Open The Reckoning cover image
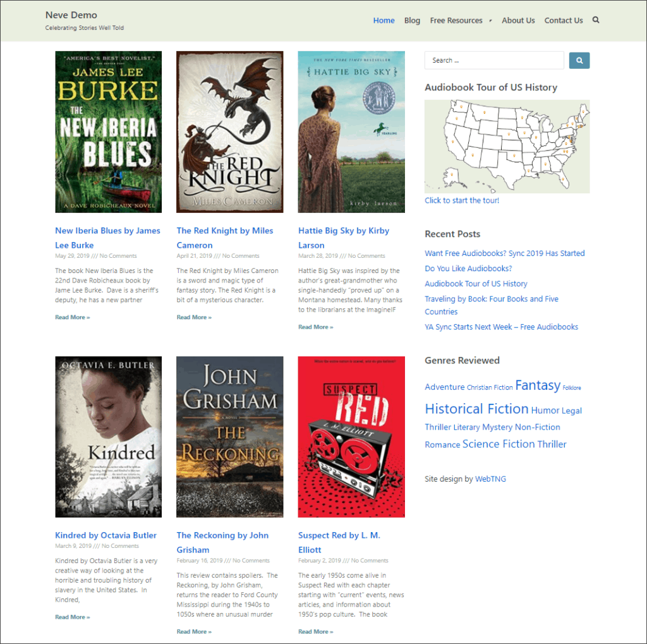 pos(230,437)
